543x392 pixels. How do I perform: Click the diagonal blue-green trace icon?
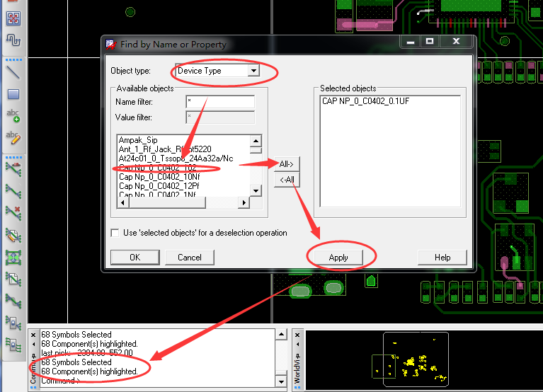tap(13, 301)
